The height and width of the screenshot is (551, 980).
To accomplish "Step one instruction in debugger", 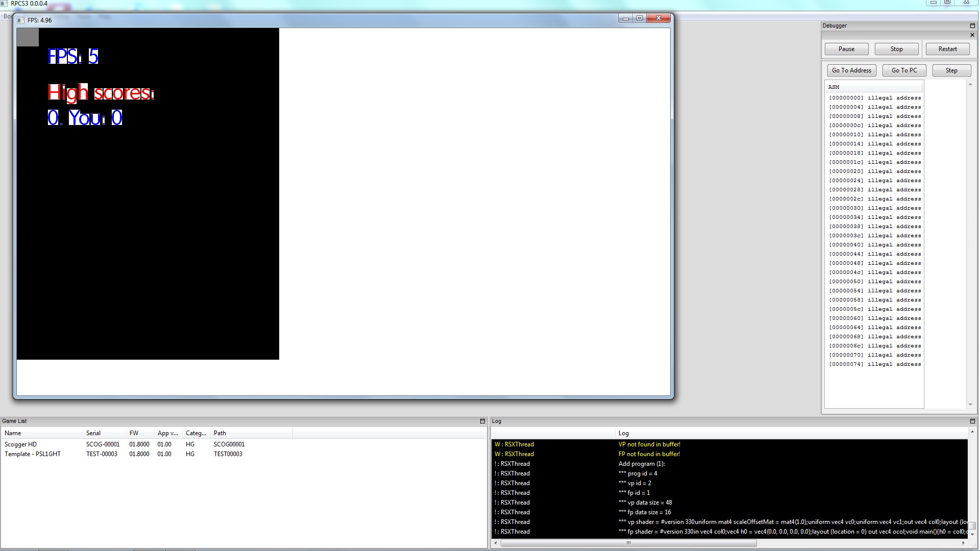I will [951, 70].
